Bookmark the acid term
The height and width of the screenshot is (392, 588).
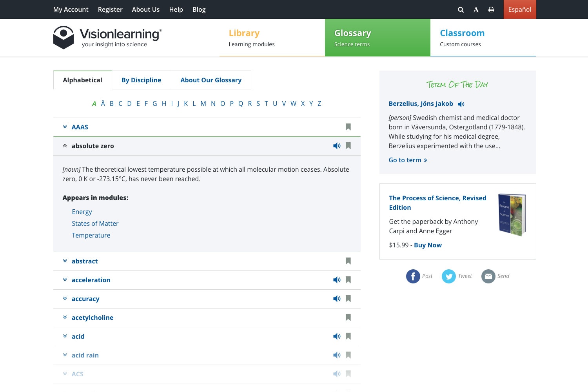pos(348,336)
